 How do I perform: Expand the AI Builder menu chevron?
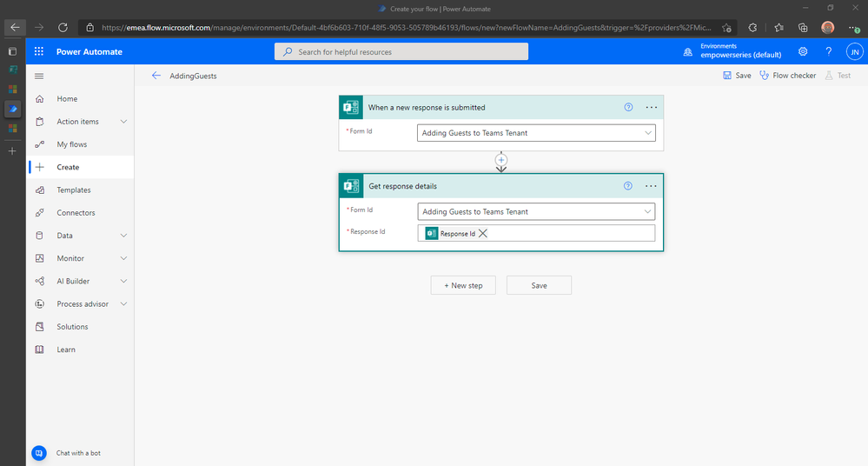click(123, 281)
